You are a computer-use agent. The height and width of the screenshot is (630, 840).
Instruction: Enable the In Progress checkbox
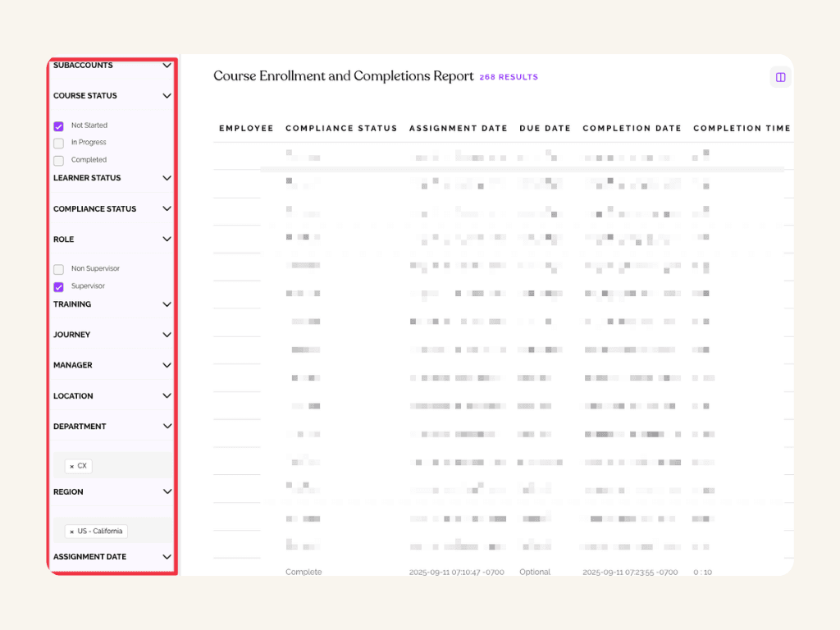pyautogui.click(x=59, y=143)
